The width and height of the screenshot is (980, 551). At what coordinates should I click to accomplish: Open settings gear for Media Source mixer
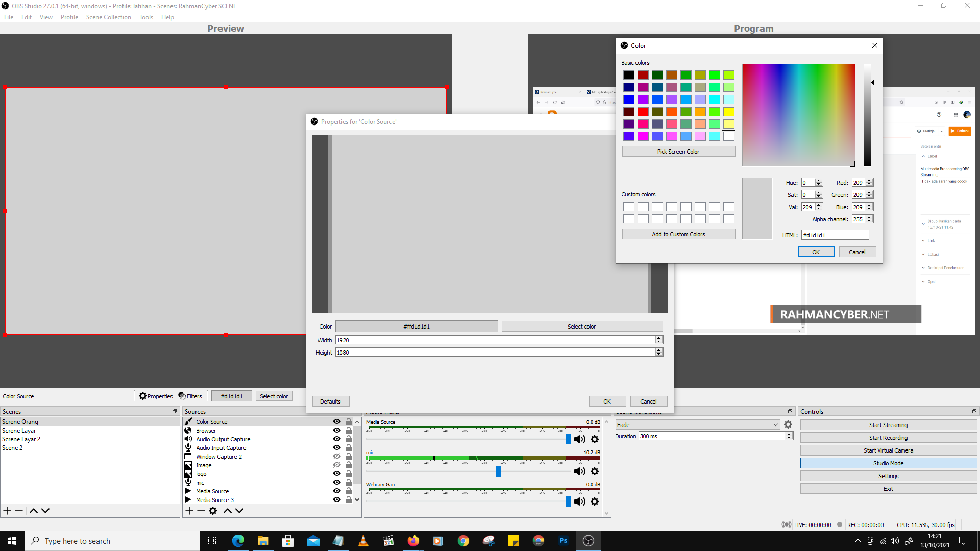(x=595, y=439)
